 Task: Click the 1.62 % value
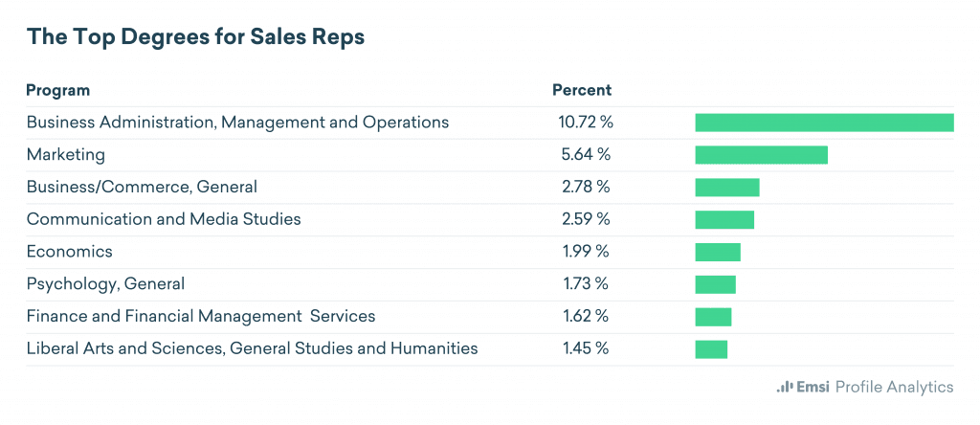pyautogui.click(x=586, y=316)
